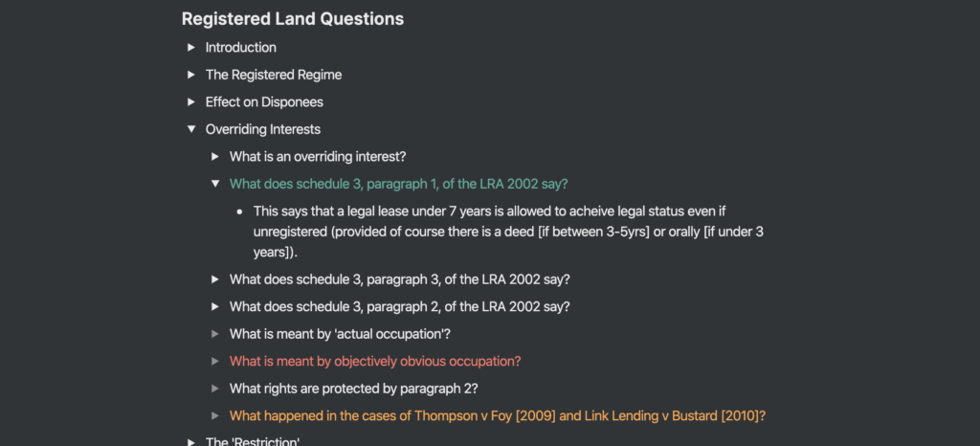Screen dimensions: 980x446
Task: Click the red objectively obvious occupation text
Action: click(375, 361)
